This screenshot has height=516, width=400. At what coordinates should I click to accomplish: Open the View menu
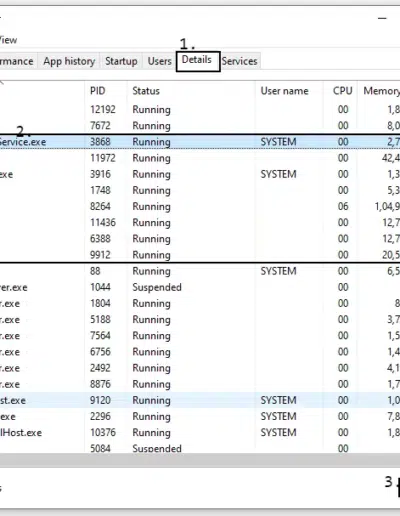8,40
